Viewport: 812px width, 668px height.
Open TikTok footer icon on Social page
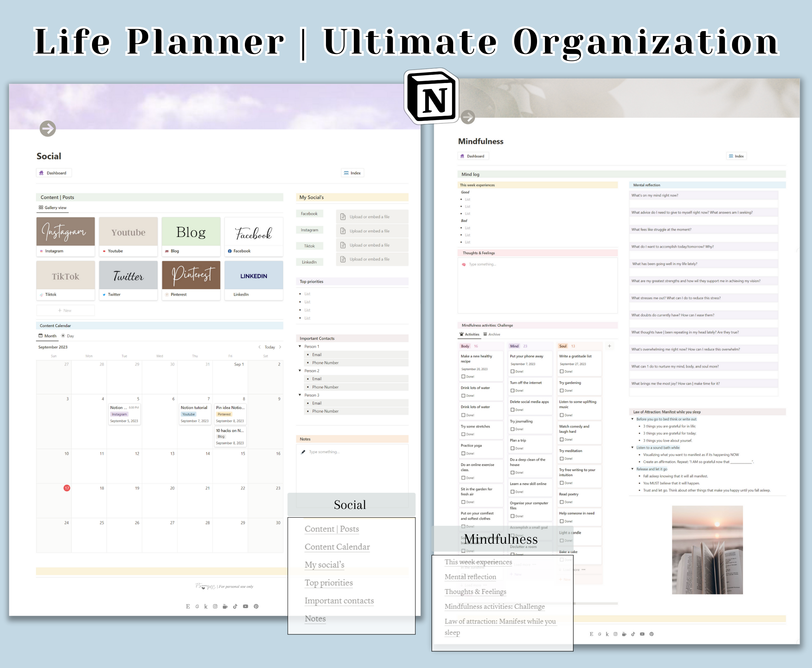(x=235, y=606)
